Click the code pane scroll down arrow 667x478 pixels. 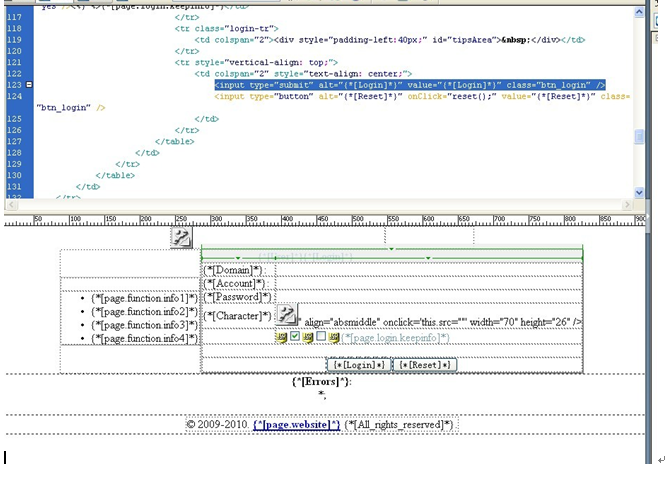pyautogui.click(x=639, y=193)
